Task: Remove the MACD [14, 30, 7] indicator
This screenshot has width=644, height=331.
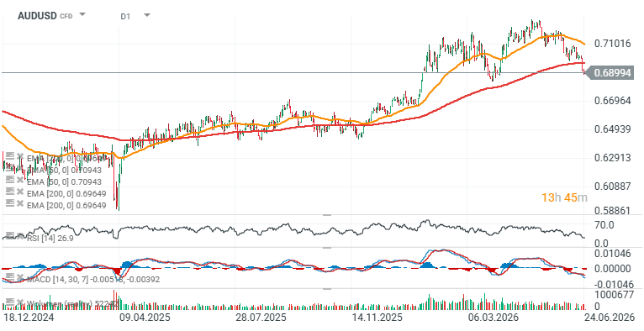Action: [x=19, y=278]
